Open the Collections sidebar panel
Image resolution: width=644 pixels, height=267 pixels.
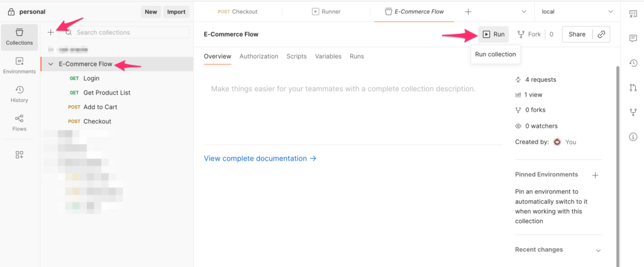pos(19,37)
